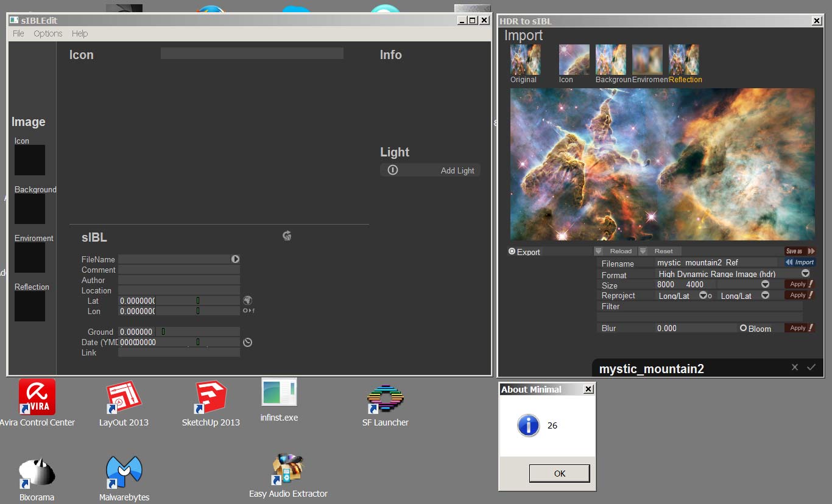The height and width of the screenshot is (504, 832).
Task: Click the X icon beside mystic_mountain2 title
Action: (x=795, y=367)
